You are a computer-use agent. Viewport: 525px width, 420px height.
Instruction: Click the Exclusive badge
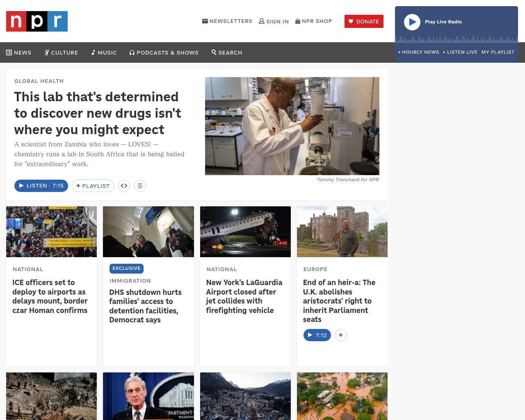point(126,268)
